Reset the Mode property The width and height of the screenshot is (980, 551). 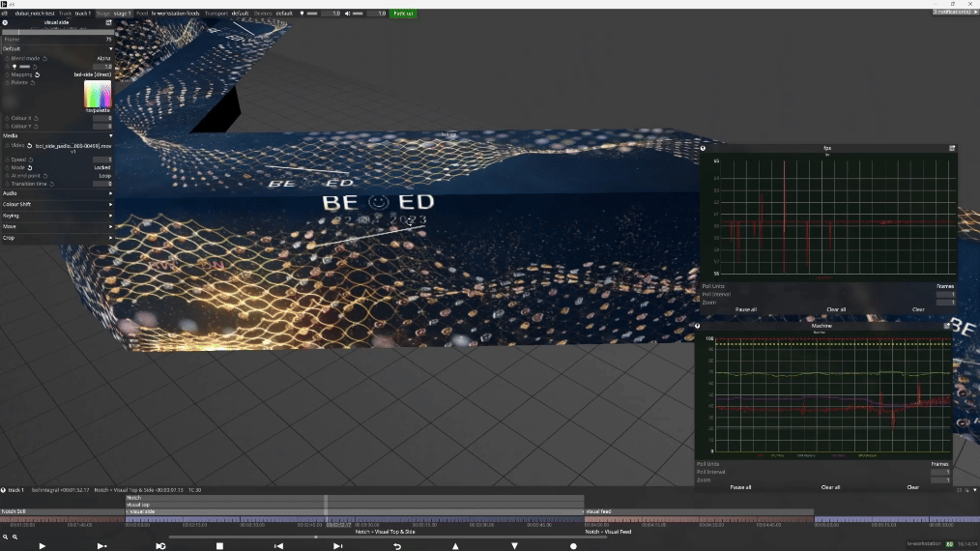(29, 167)
